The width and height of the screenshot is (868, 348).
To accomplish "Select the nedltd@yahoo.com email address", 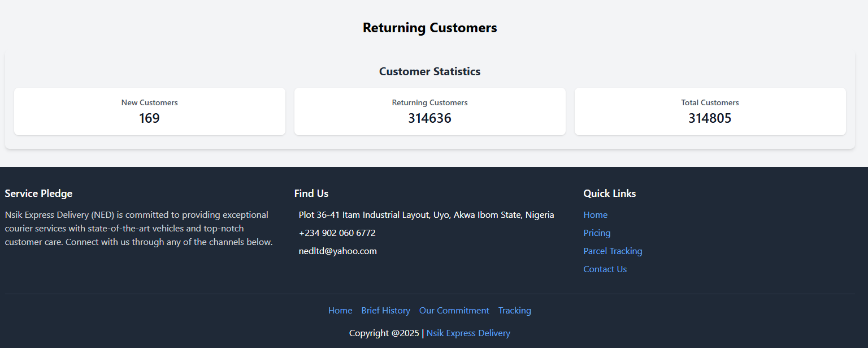I will pyautogui.click(x=337, y=251).
